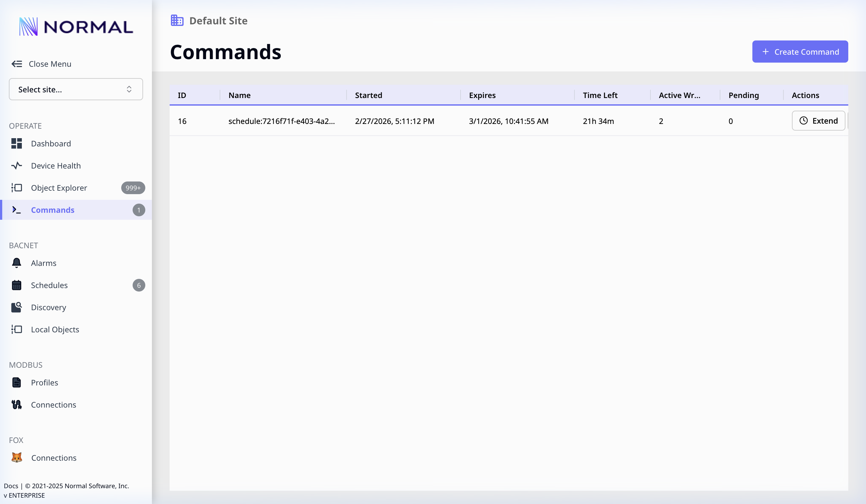Click the building icon next to Default Site
Image resolution: width=866 pixels, height=504 pixels.
tap(177, 20)
